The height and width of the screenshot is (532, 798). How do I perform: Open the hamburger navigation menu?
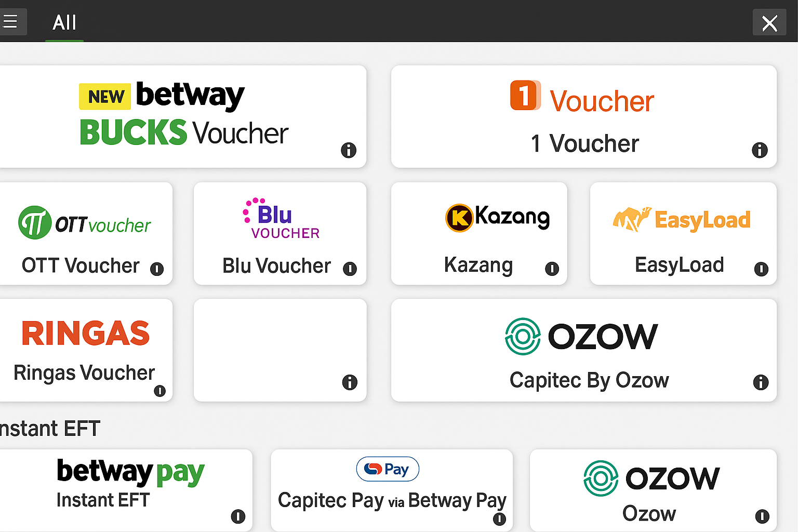coord(11,22)
